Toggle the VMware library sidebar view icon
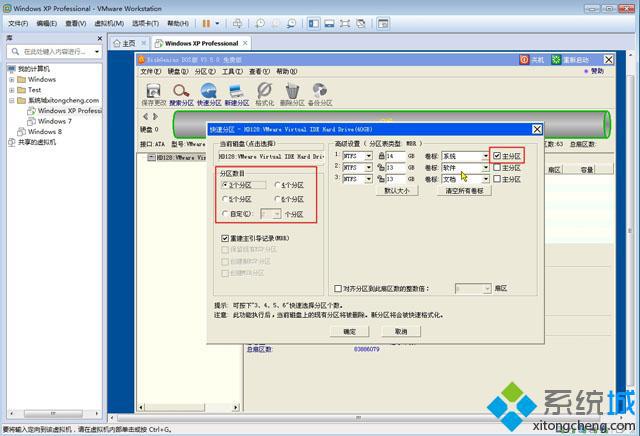 (313, 24)
